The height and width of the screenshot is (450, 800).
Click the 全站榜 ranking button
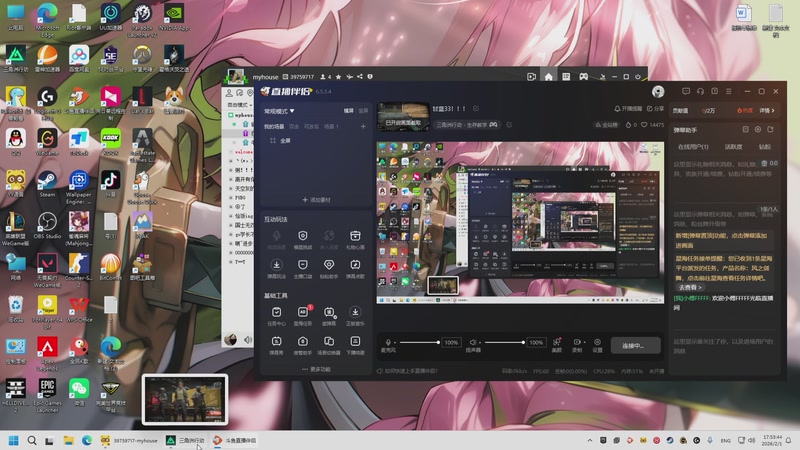coord(607,124)
